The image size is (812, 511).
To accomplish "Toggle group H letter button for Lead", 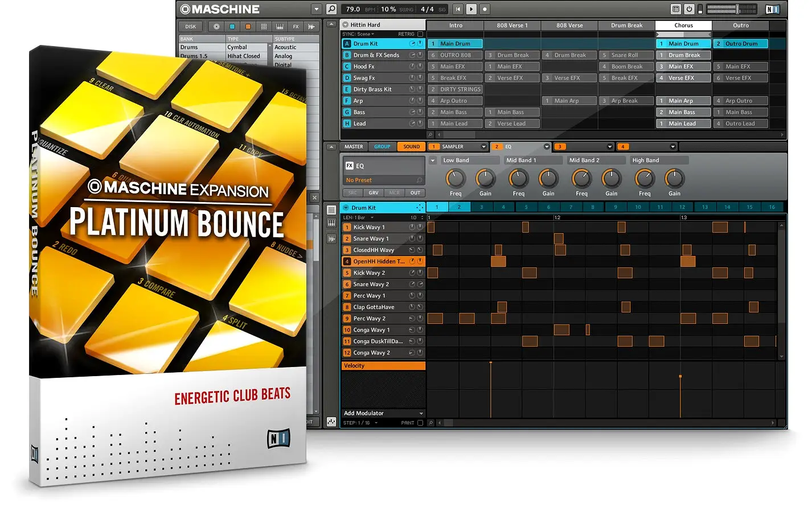I will [347, 123].
